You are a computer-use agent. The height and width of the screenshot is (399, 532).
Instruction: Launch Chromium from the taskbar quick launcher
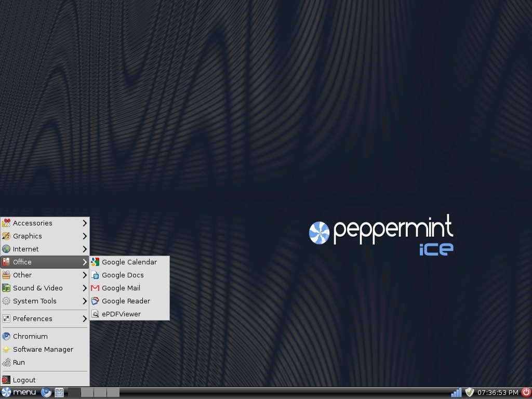46,393
